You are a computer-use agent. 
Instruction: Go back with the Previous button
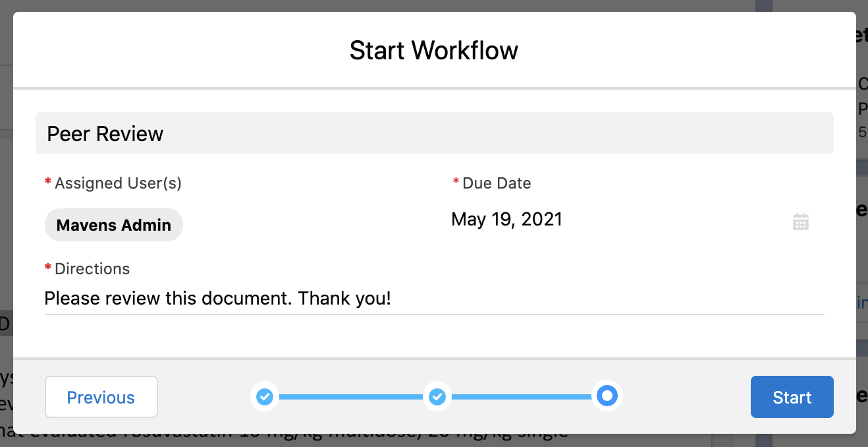coord(101,397)
